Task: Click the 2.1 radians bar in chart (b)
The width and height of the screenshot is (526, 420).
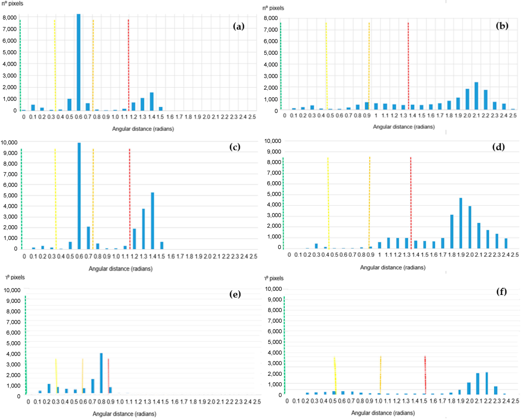Action: (476, 96)
